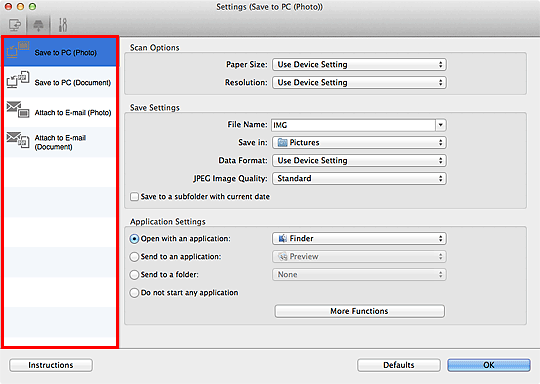This screenshot has width=540, height=384.
Task: Select Send to an application radio button
Action: coord(134,257)
